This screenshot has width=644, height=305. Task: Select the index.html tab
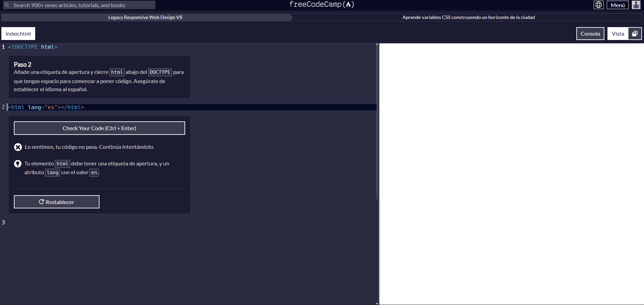[18, 34]
